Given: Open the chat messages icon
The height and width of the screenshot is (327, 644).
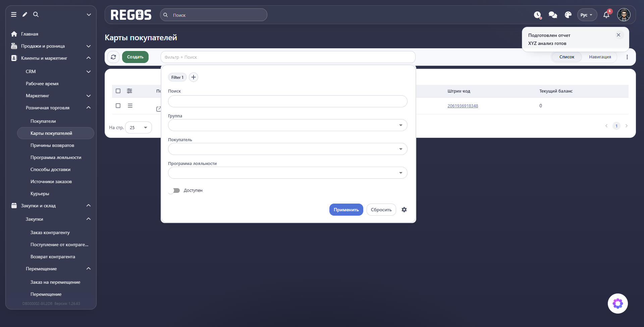Looking at the screenshot, I should tap(553, 15).
